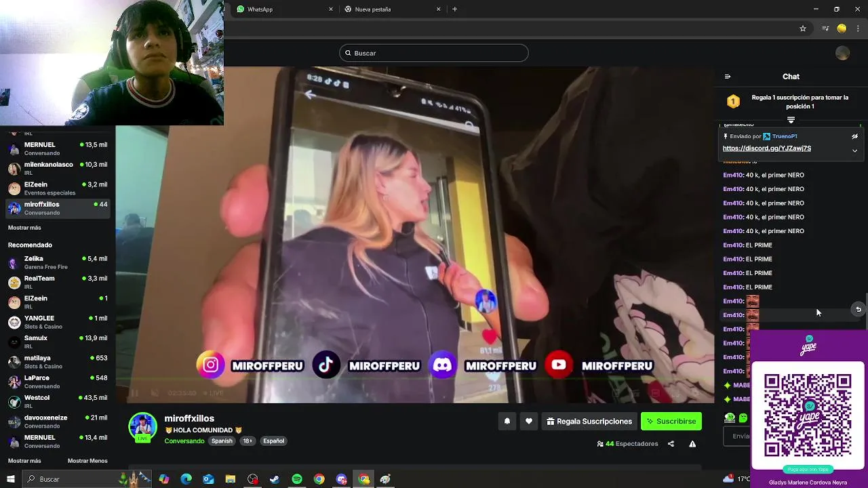Viewport: 868px width, 488px height.
Task: Collapse recommended list with Mostrar Menos
Action: pos(87,461)
